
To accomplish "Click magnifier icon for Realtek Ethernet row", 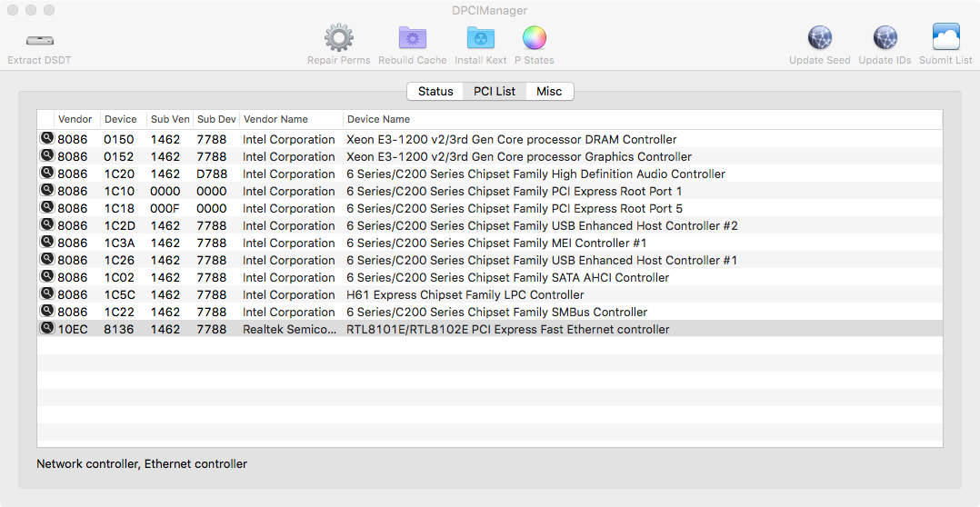I will (x=47, y=328).
